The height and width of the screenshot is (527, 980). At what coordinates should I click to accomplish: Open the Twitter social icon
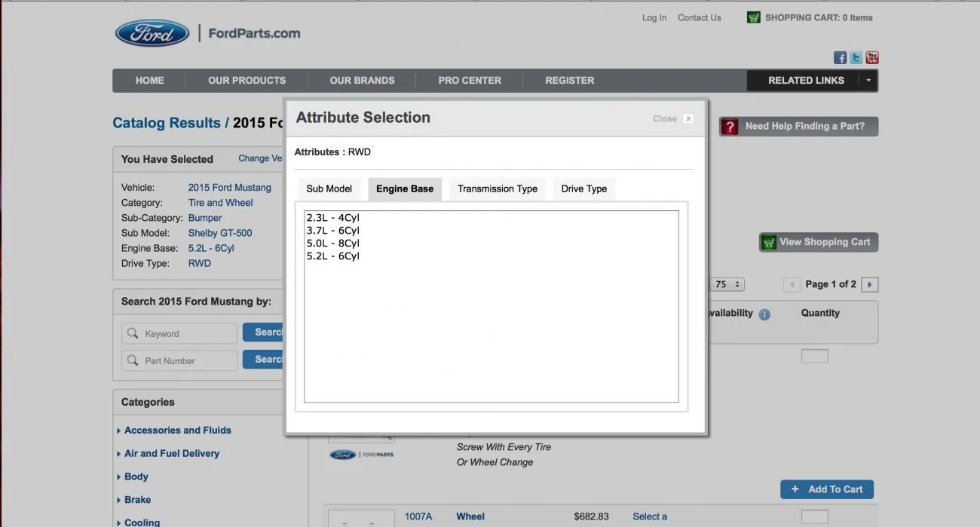856,58
